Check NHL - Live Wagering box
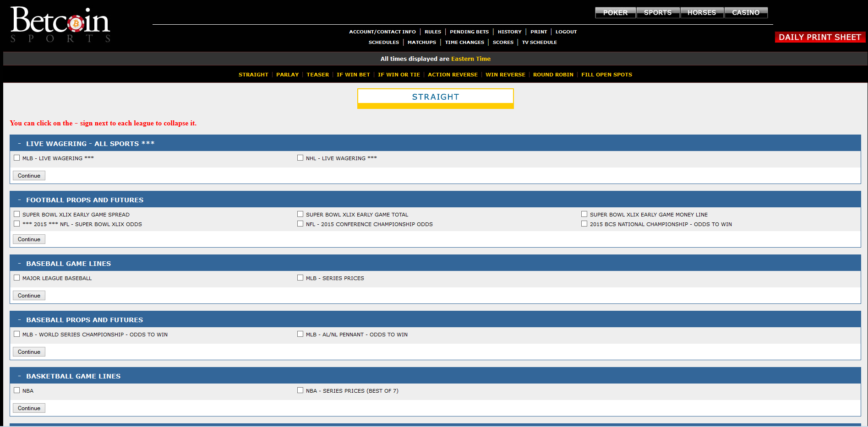868x427 pixels. (x=300, y=158)
